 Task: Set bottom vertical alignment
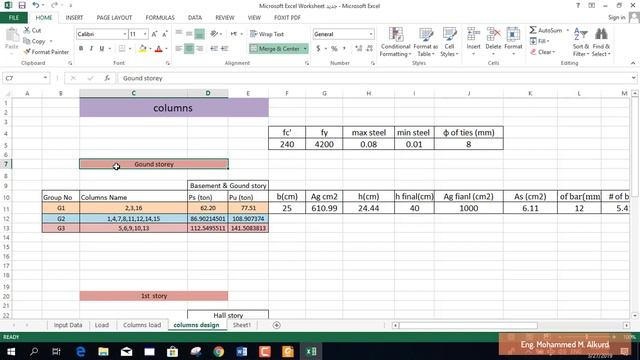[x=200, y=34]
